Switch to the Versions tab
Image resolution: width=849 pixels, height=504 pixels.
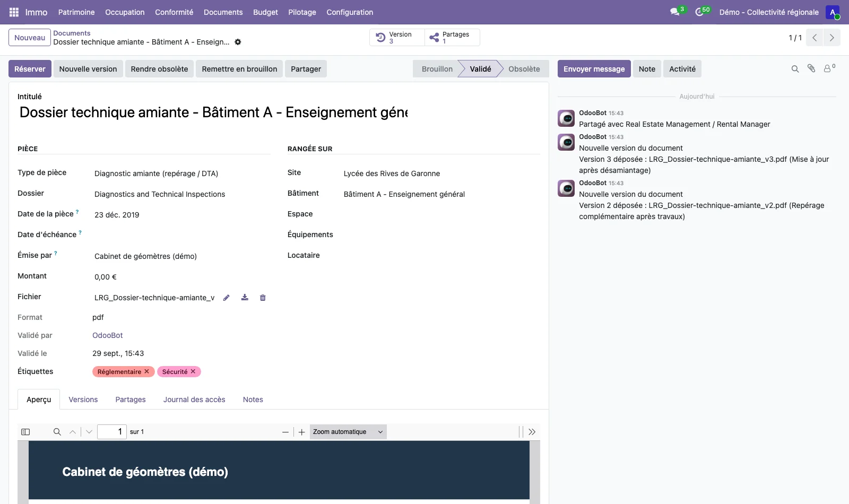coord(83,399)
